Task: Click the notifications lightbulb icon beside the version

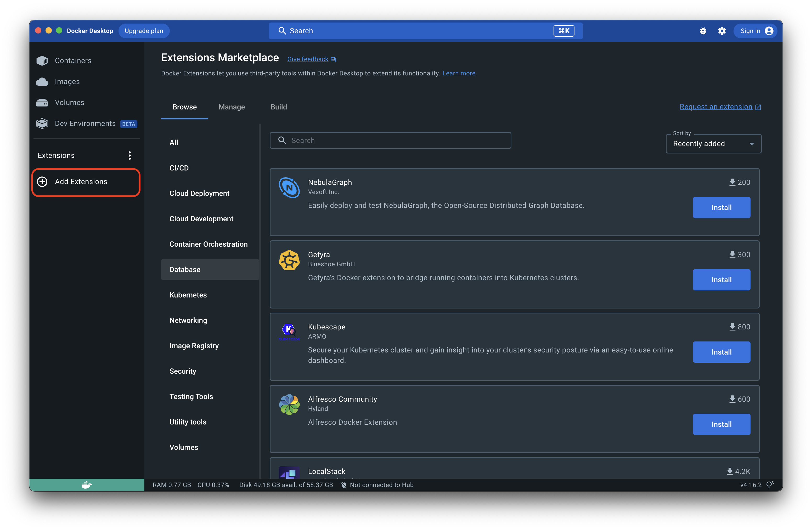Action: pyautogui.click(x=770, y=485)
